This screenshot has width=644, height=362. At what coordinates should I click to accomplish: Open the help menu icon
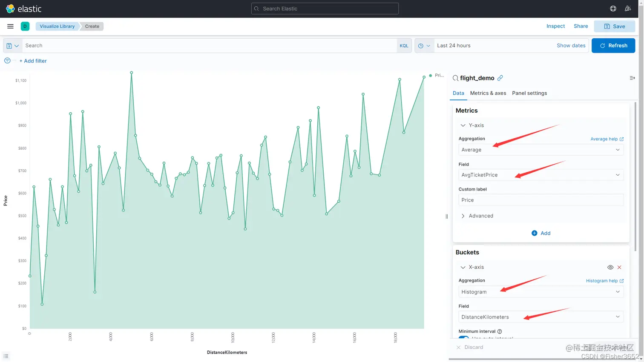[x=613, y=9]
